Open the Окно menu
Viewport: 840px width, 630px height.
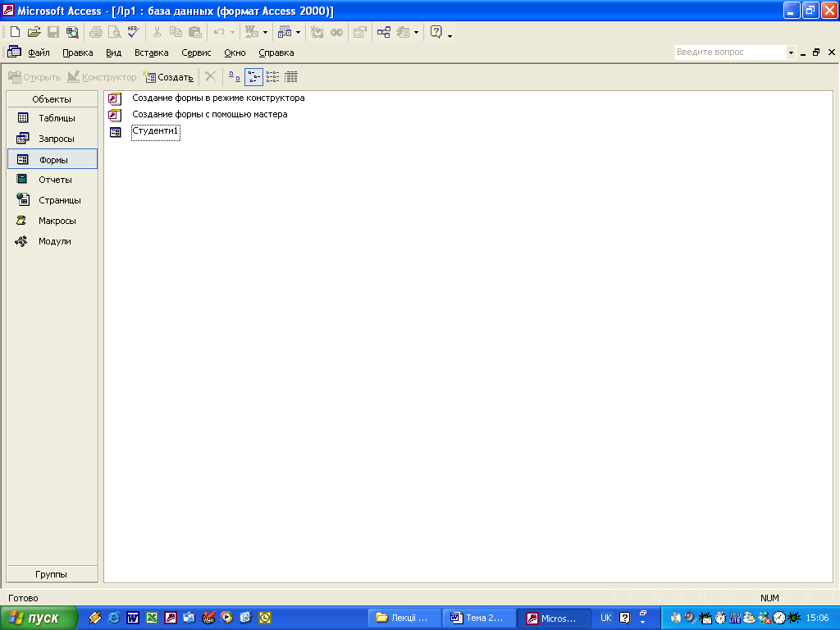235,52
